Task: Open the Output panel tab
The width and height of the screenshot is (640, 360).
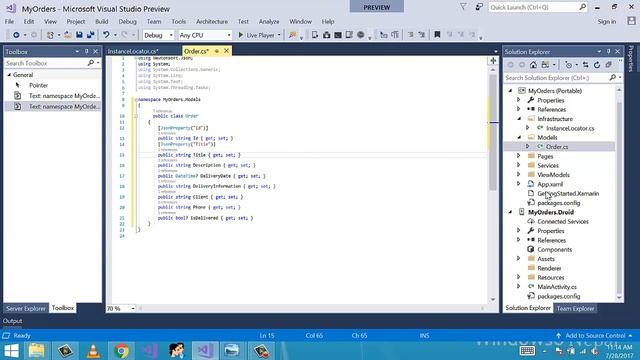Action: (12, 321)
